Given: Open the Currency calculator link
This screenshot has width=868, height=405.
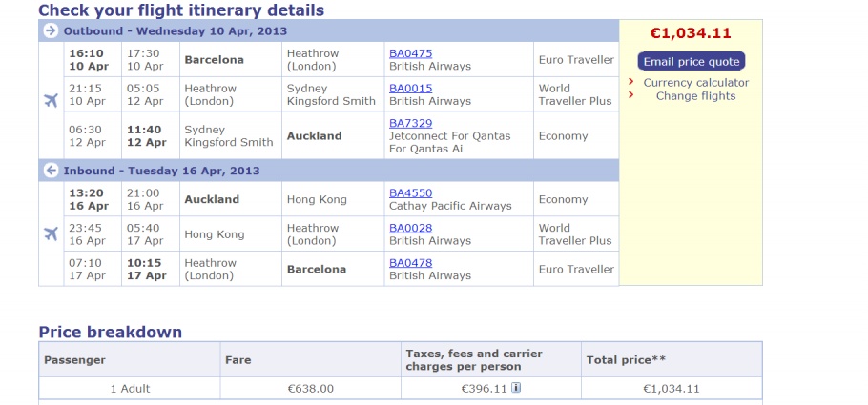Looking at the screenshot, I should click(x=695, y=82).
